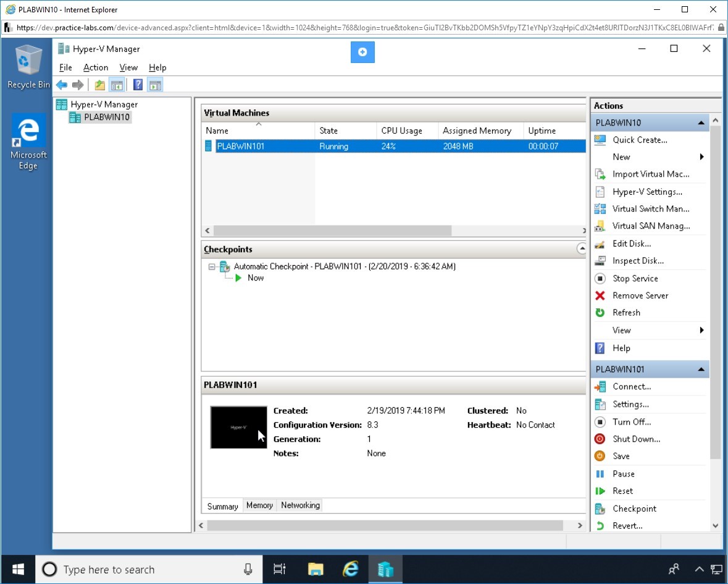Screen dimensions: 728x584
Task: Click the red Shut Down icon
Action: (x=600, y=439)
